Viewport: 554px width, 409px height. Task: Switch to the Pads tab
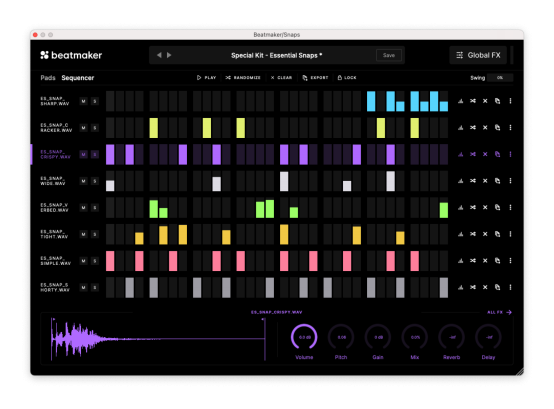[48, 78]
